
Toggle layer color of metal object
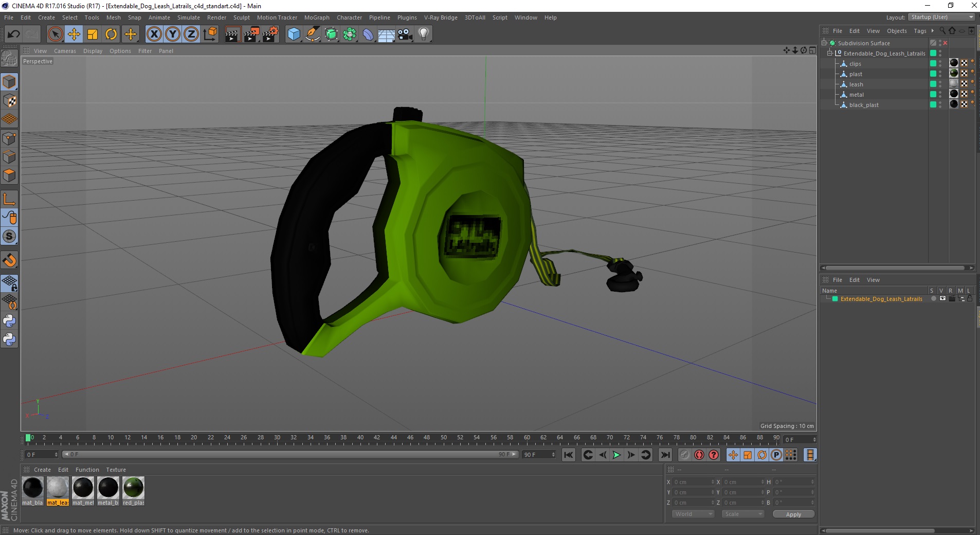933,94
